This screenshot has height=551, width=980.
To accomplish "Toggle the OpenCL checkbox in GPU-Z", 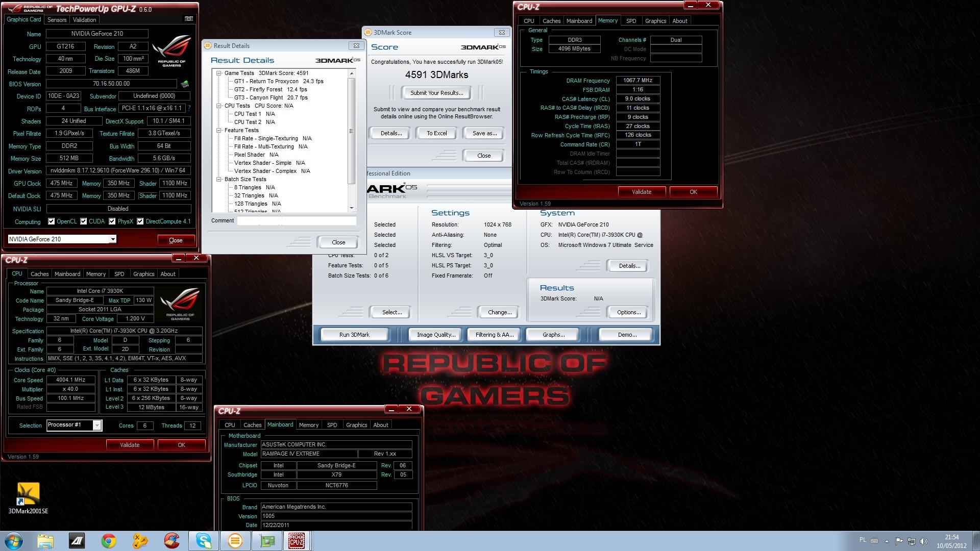I will (51, 221).
